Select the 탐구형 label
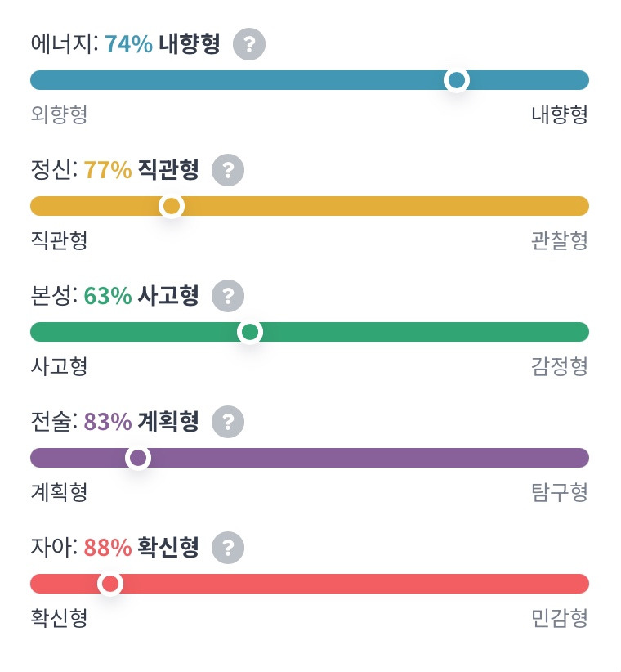This screenshot has width=621, height=672. coord(560,491)
